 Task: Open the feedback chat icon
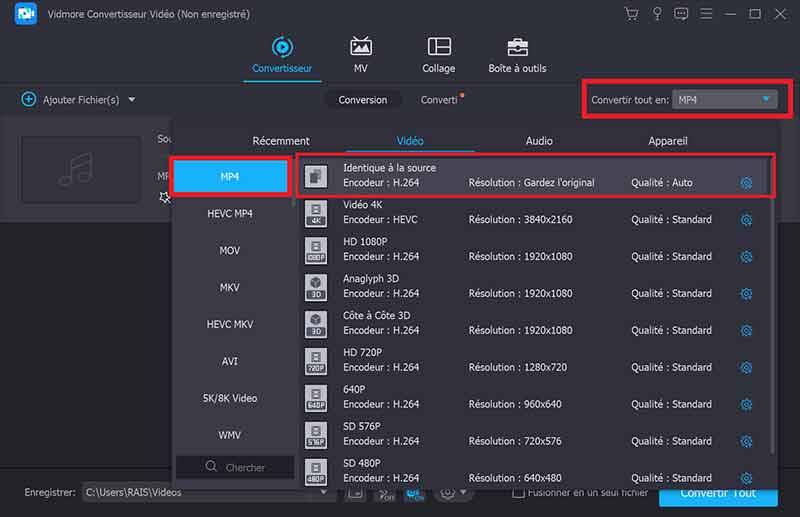coord(682,14)
